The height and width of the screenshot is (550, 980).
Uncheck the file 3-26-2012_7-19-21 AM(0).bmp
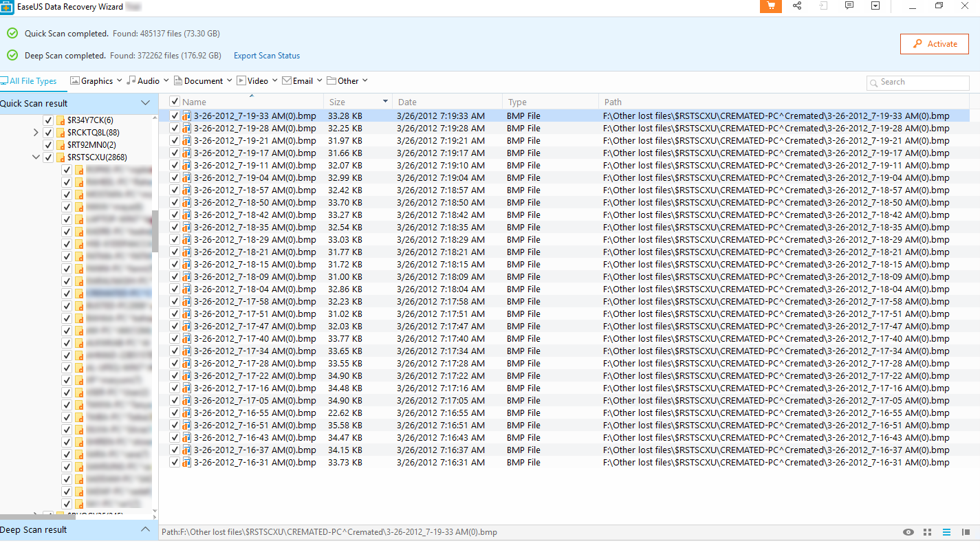pos(175,141)
